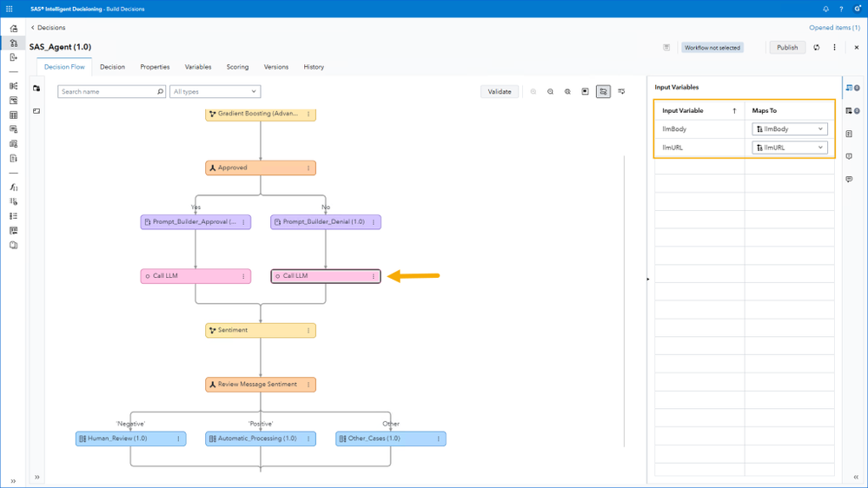This screenshot has width=868, height=488.
Task: Switch to the History tab
Action: tap(314, 67)
